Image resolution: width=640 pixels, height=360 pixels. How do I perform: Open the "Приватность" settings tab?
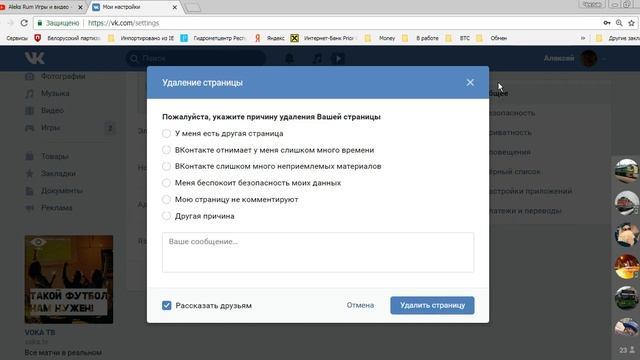(510, 133)
